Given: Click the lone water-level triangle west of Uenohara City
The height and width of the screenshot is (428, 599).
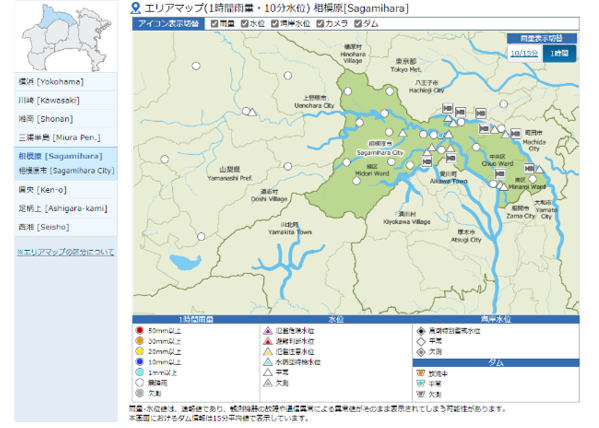Looking at the screenshot, I should point(253,112).
